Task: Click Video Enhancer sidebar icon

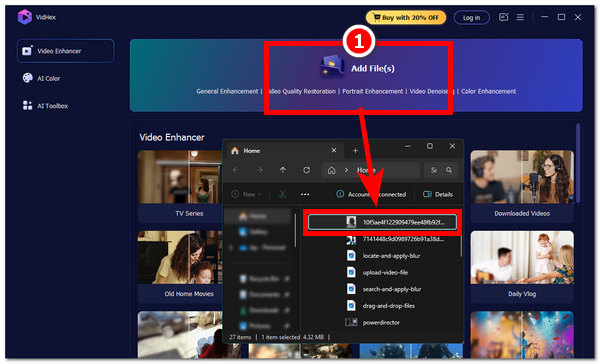Action: [x=27, y=51]
